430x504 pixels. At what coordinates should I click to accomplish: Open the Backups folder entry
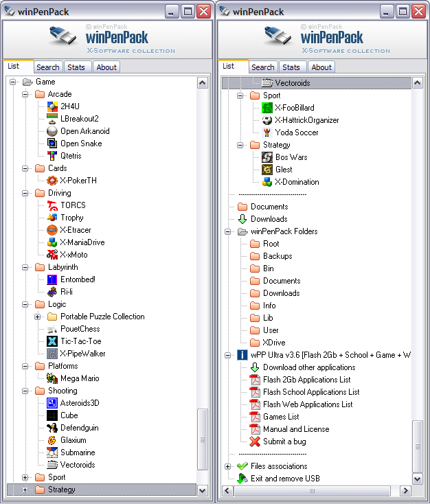tap(278, 256)
